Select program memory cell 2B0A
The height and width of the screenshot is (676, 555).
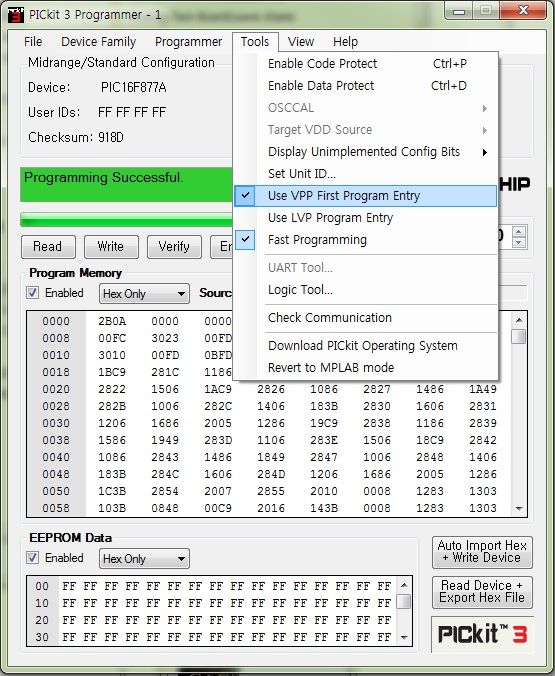click(112, 321)
